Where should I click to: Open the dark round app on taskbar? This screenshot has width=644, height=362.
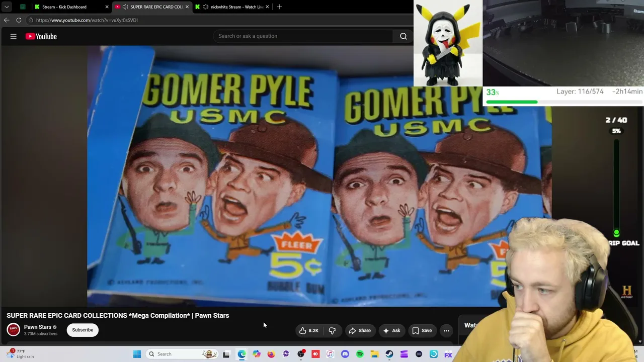tap(419, 354)
